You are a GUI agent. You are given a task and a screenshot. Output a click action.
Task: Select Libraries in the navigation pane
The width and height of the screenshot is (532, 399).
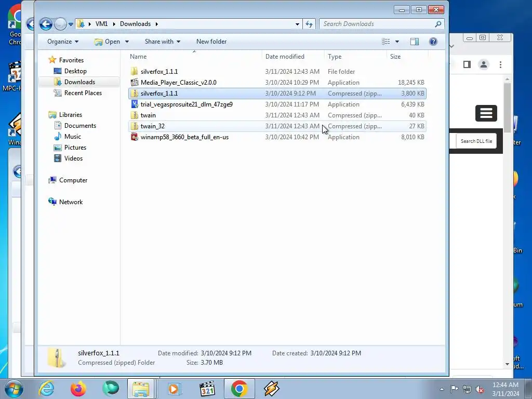[70, 115]
